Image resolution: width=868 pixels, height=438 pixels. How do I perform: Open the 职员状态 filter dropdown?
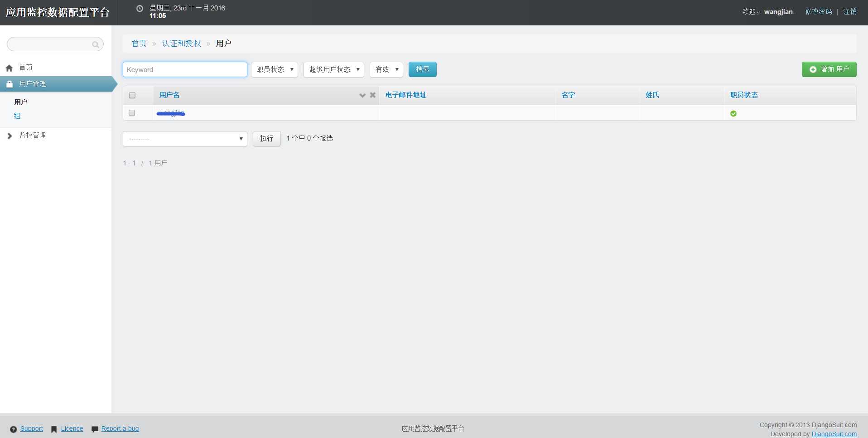click(275, 69)
